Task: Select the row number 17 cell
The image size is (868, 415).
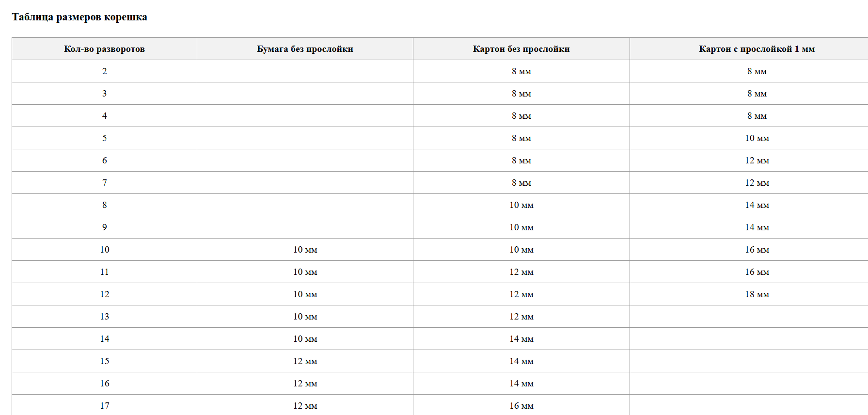Action: tap(104, 406)
